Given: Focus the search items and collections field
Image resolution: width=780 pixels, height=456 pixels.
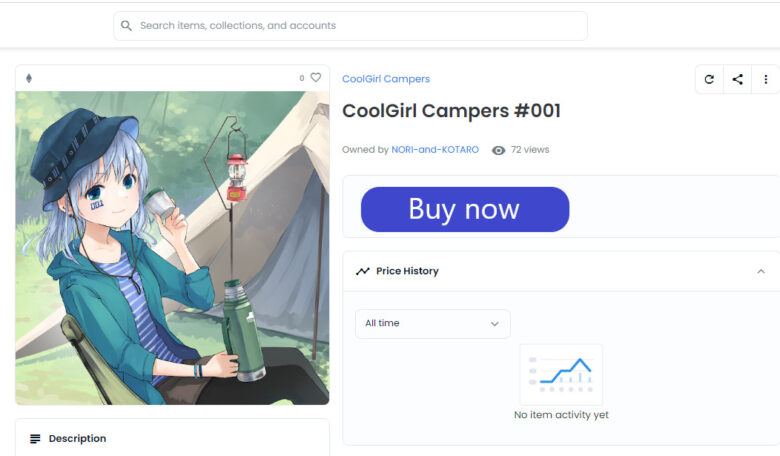Looking at the screenshot, I should click(x=350, y=26).
